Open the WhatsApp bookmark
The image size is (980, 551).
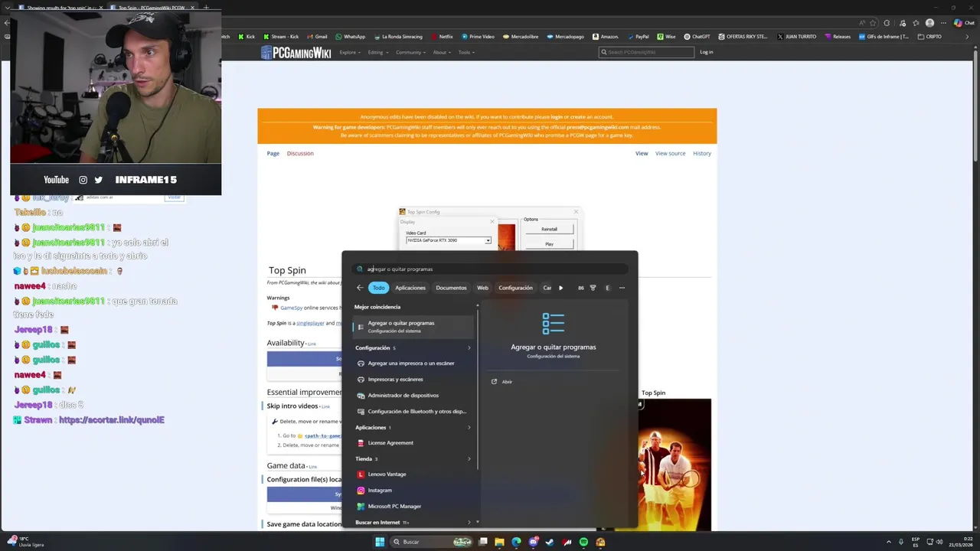tap(350, 37)
